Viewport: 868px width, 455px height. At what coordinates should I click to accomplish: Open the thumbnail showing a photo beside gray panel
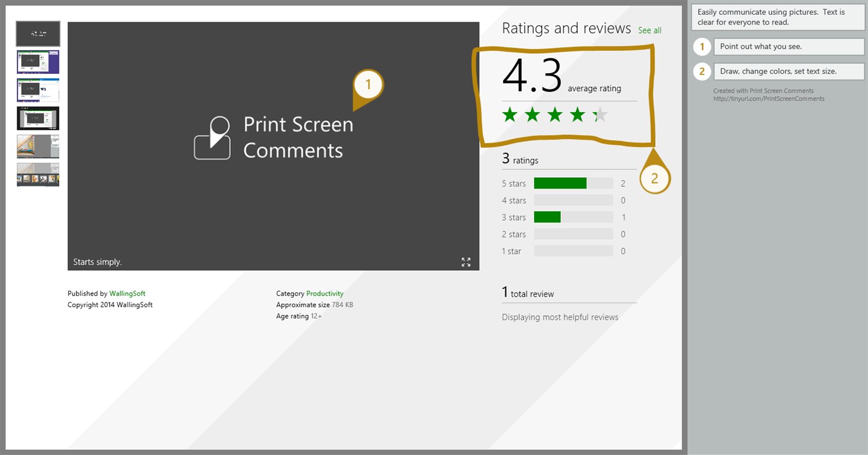click(38, 146)
